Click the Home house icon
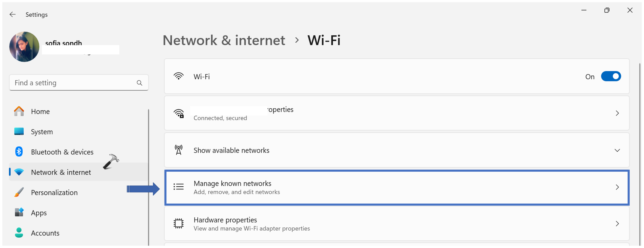Viewport: 644px width, 248px height. click(x=19, y=111)
